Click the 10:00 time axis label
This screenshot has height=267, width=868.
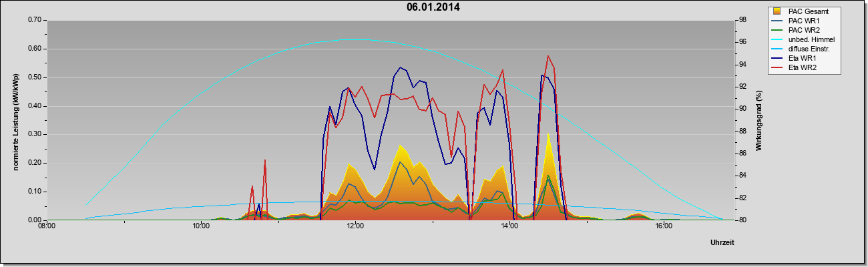[x=201, y=226]
